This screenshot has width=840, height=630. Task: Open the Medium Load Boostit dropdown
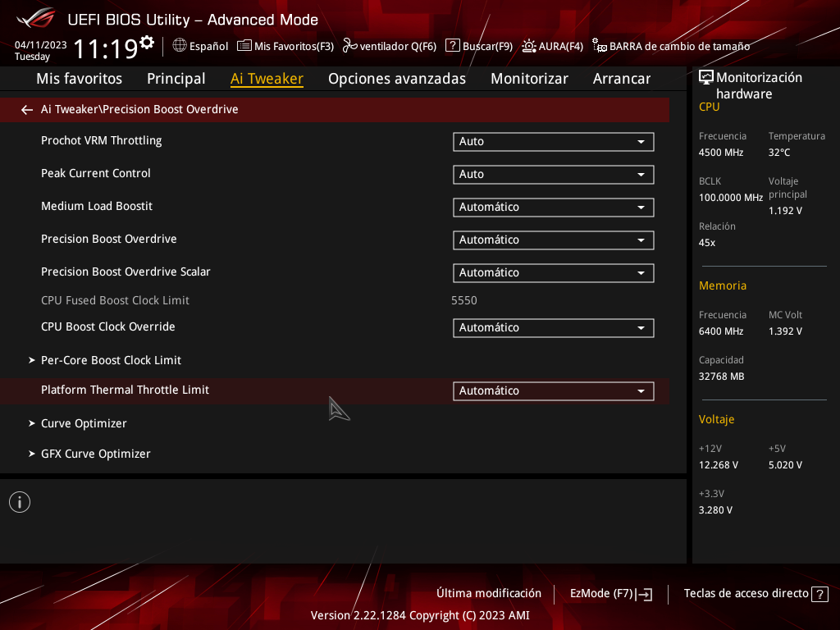[554, 208]
